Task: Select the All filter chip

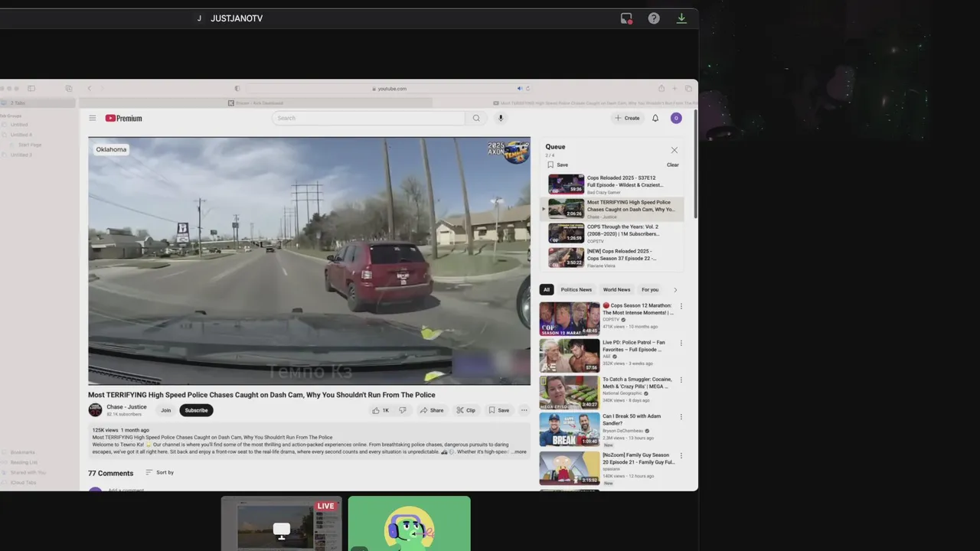Action: 547,290
